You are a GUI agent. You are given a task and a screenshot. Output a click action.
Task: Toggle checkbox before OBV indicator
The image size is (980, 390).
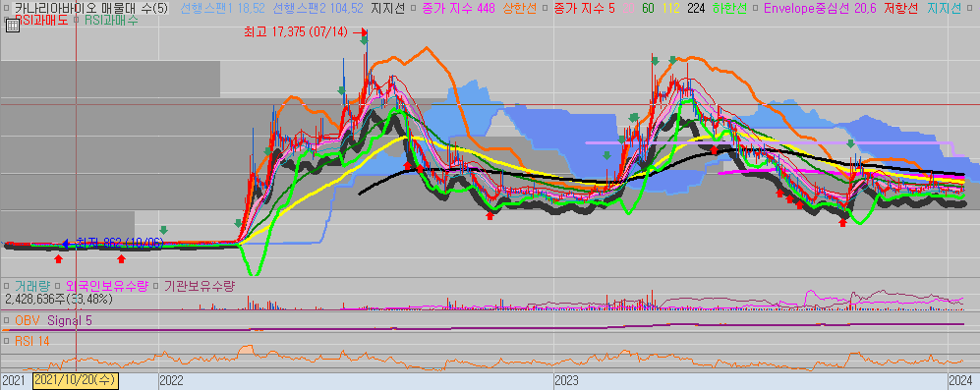(6, 320)
